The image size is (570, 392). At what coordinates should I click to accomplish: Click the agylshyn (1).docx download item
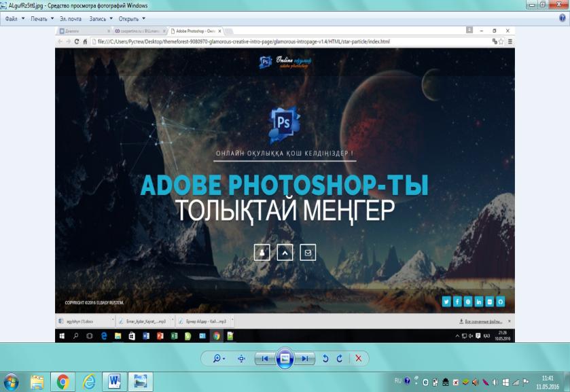tap(84, 321)
